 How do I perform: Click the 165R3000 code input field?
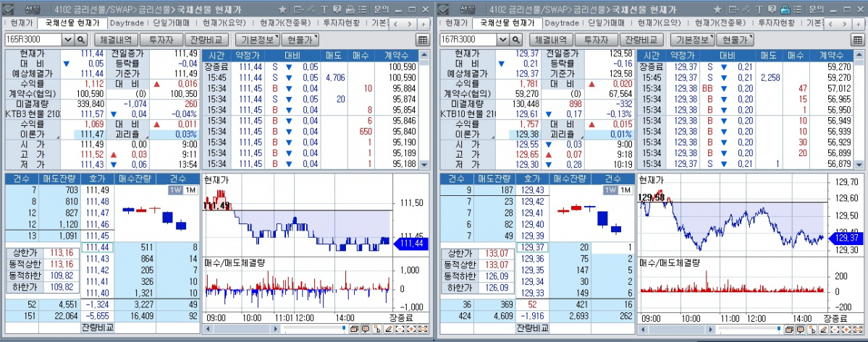33,39
